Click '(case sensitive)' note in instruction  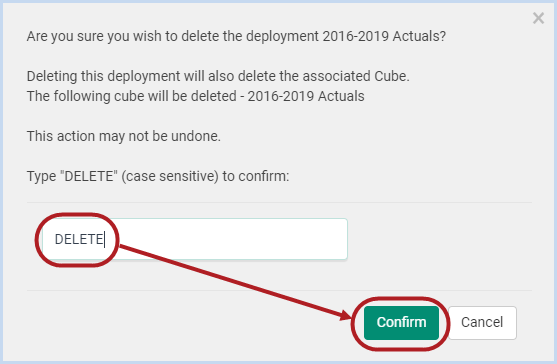tap(170, 176)
